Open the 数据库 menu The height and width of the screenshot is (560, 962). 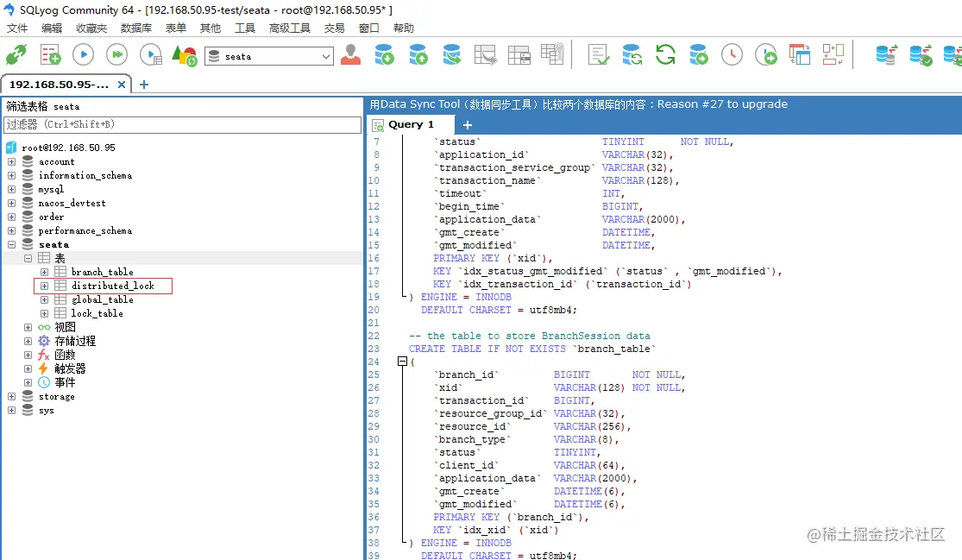[x=135, y=28]
